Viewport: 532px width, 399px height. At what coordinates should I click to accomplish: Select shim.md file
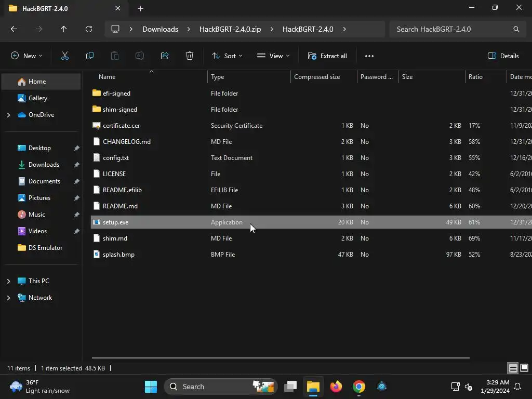(x=311, y=238)
